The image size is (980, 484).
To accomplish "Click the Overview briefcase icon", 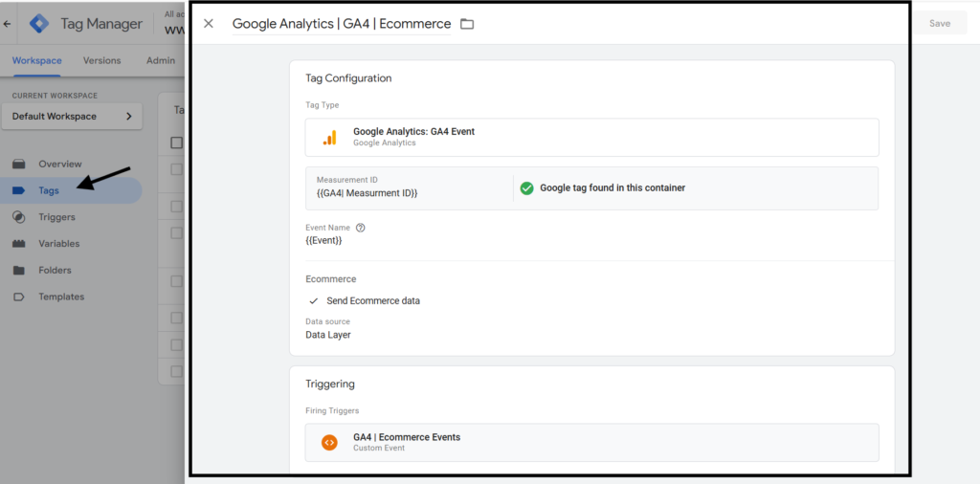I will (x=19, y=165).
